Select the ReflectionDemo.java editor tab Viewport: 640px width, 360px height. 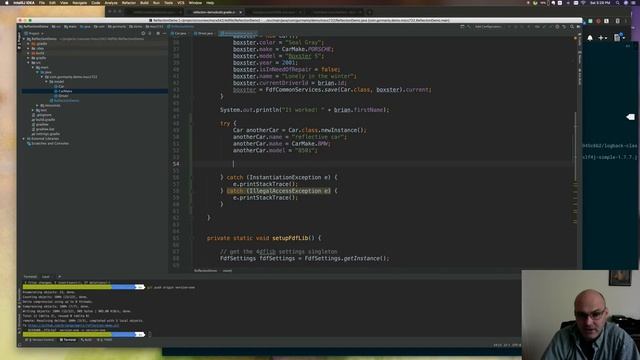click(x=238, y=33)
